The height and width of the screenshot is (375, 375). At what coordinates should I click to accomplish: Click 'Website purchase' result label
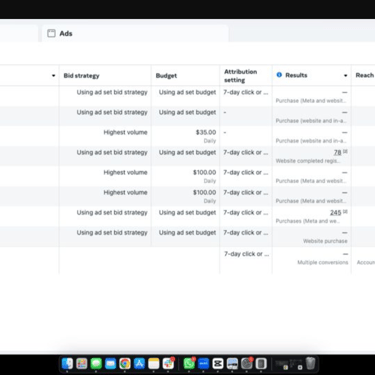325,241
